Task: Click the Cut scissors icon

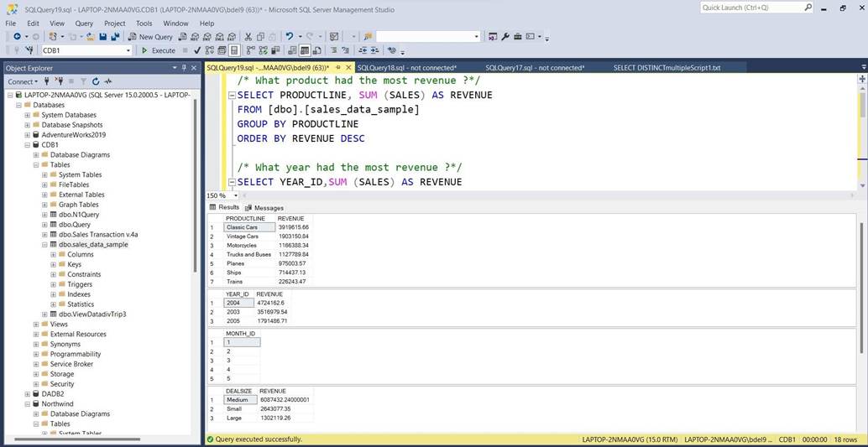Action: click(248, 37)
